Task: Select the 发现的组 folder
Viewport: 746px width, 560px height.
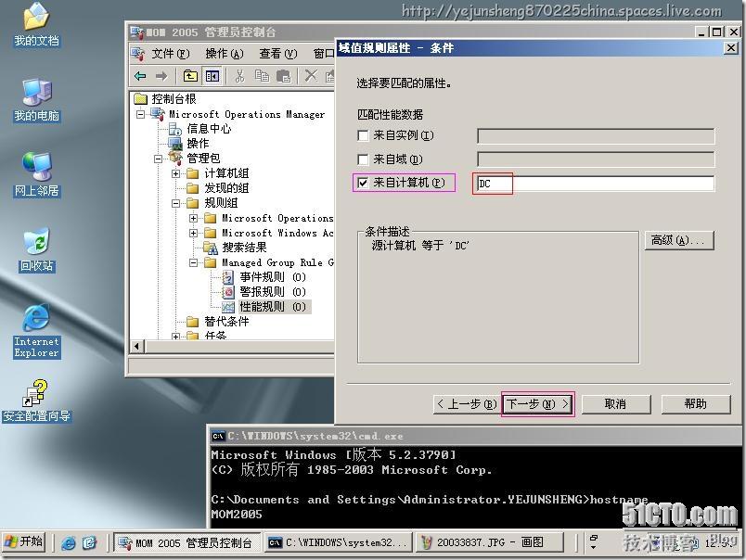Action: click(226, 188)
